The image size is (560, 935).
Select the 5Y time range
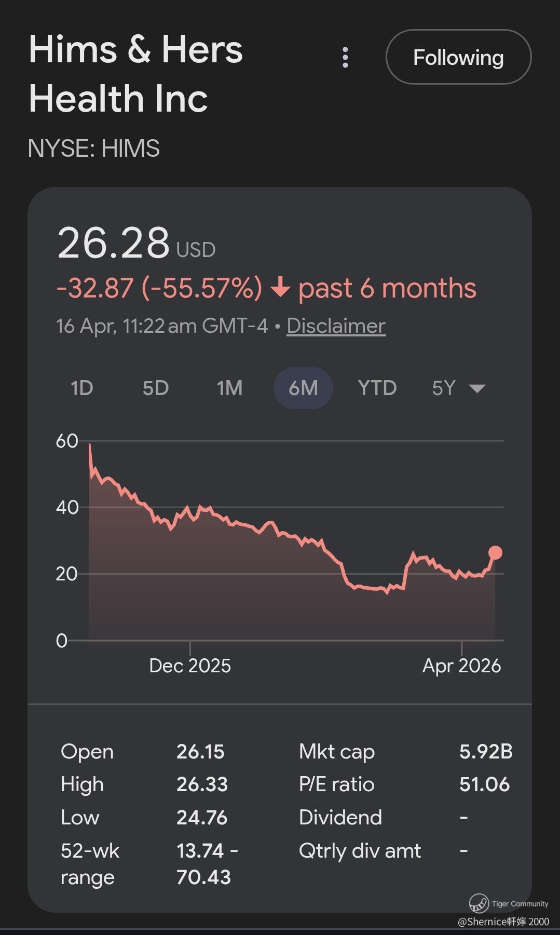[x=444, y=388]
